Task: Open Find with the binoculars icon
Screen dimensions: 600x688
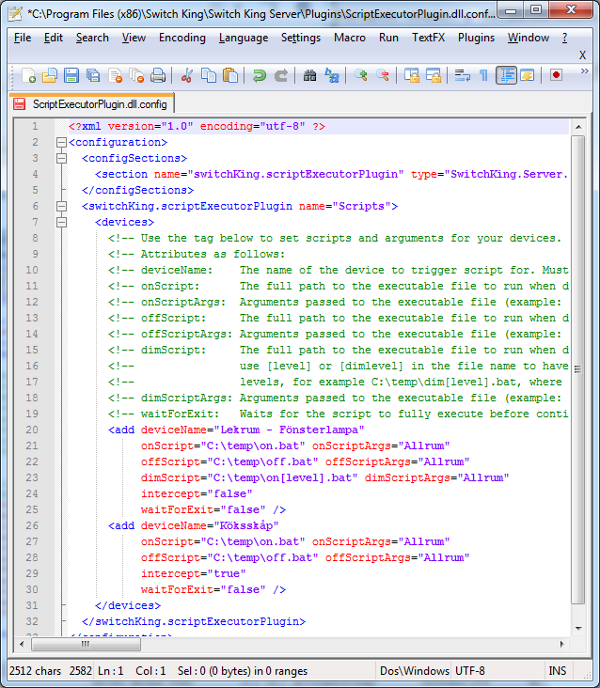Action: 309,76
